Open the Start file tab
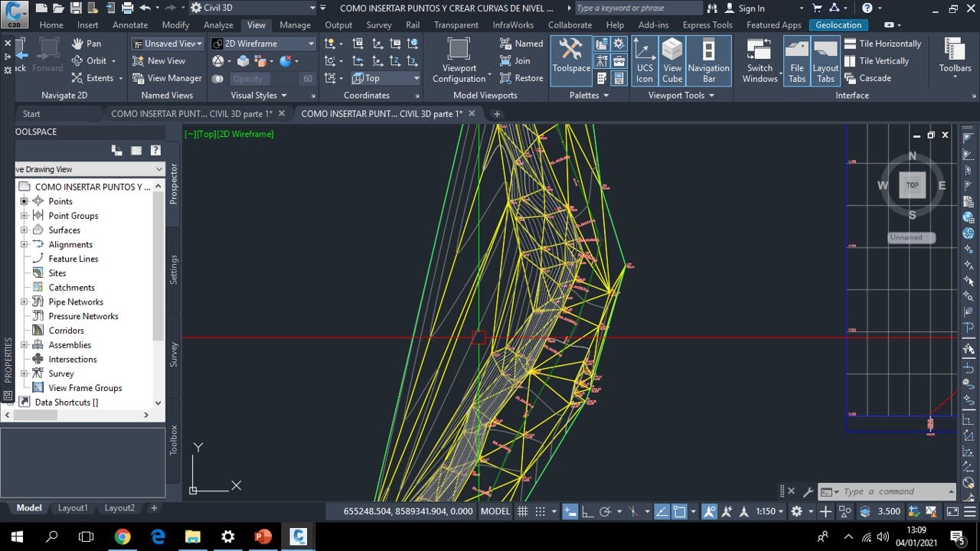The image size is (980, 551). pyautogui.click(x=31, y=113)
